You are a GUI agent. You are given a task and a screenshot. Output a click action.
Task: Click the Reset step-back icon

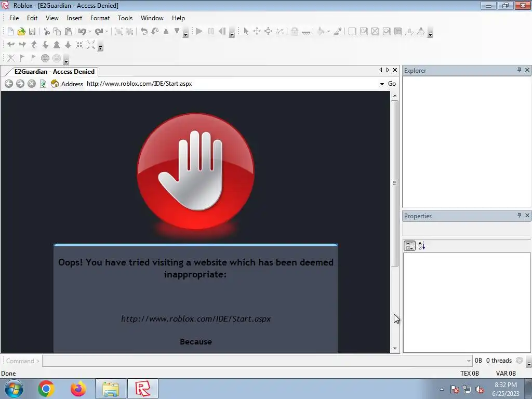222,32
